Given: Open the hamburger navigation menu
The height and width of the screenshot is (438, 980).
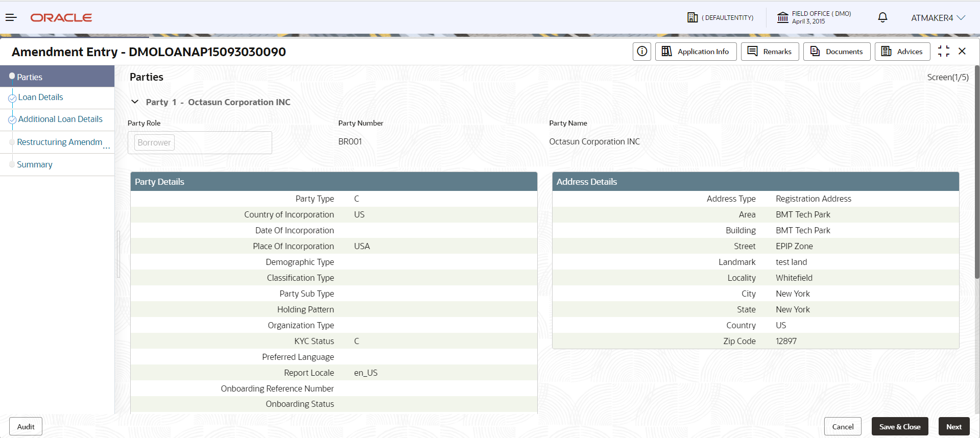Looking at the screenshot, I should tap(11, 17).
